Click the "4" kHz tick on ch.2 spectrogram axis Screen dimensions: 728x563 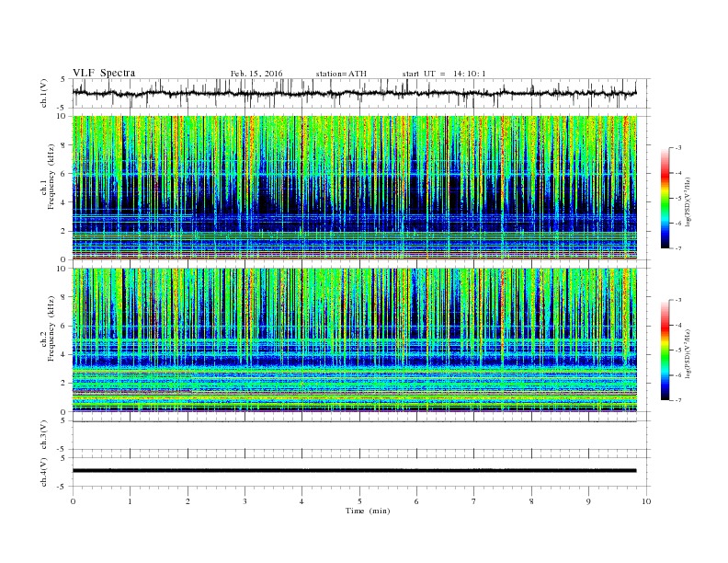point(64,355)
